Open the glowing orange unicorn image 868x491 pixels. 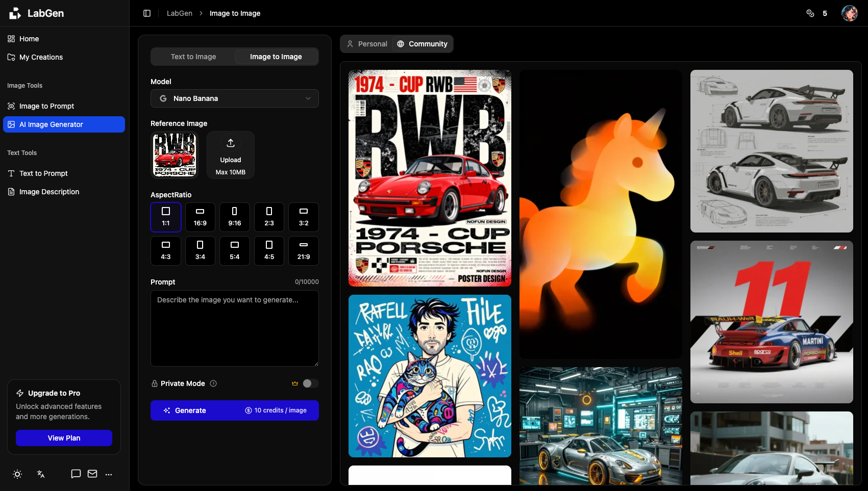coord(601,214)
